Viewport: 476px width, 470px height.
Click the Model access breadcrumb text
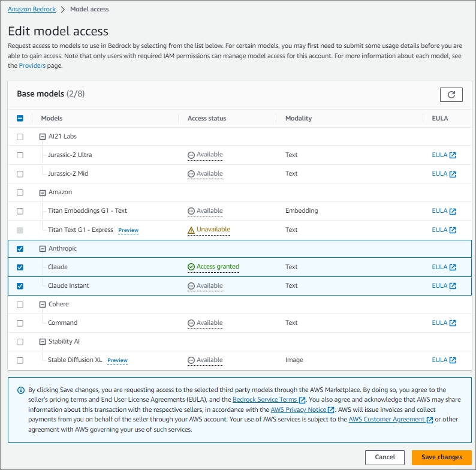(x=89, y=10)
